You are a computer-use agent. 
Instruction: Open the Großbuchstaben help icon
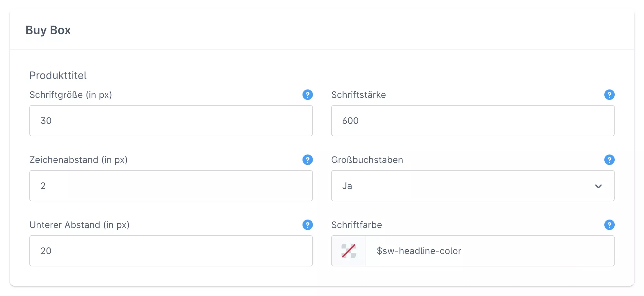609,160
